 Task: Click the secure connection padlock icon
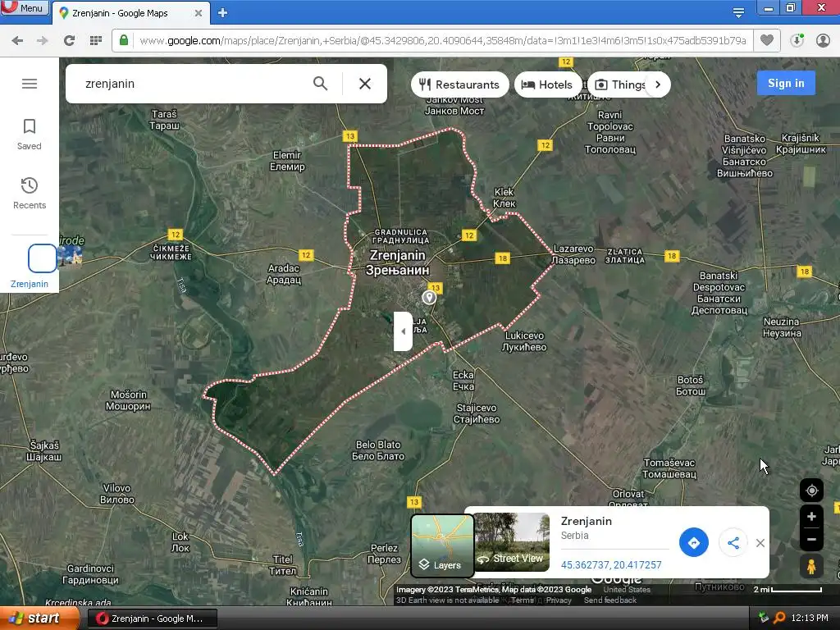pyautogui.click(x=124, y=40)
